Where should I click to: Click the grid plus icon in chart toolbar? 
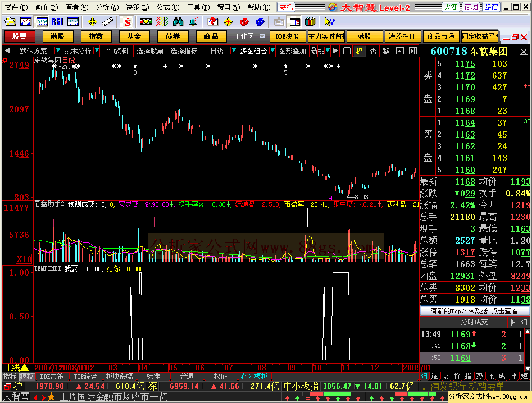[347, 51]
